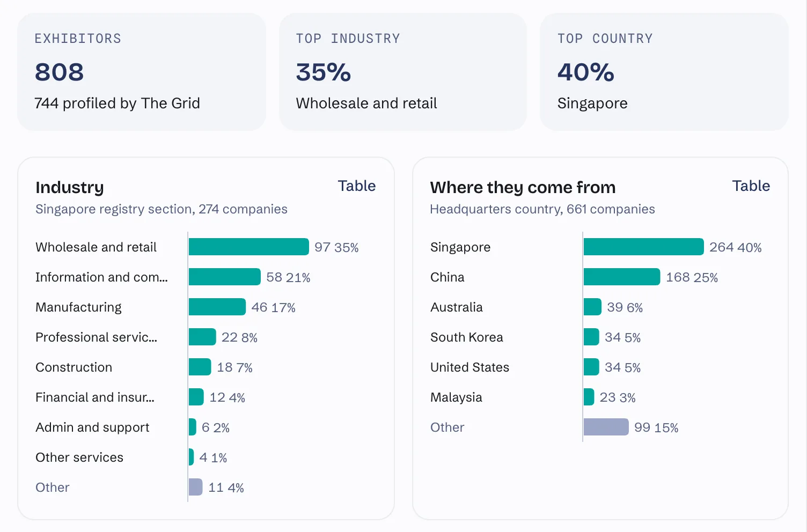Click the 39 6% value
807x532 pixels.
tap(625, 307)
